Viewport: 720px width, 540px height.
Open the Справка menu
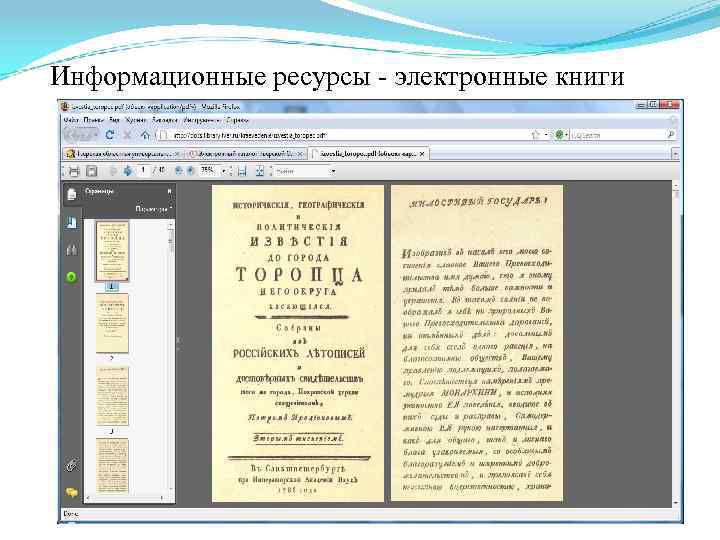pyautogui.click(x=237, y=120)
